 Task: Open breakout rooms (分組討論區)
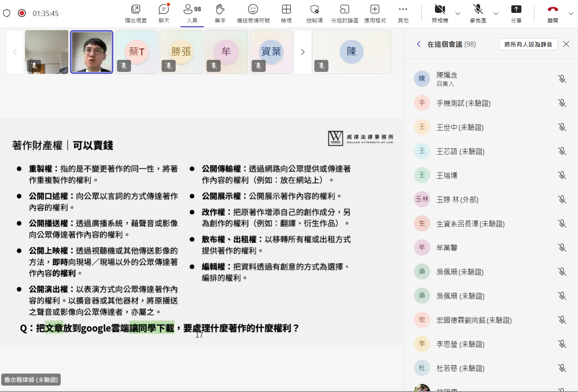[344, 13]
